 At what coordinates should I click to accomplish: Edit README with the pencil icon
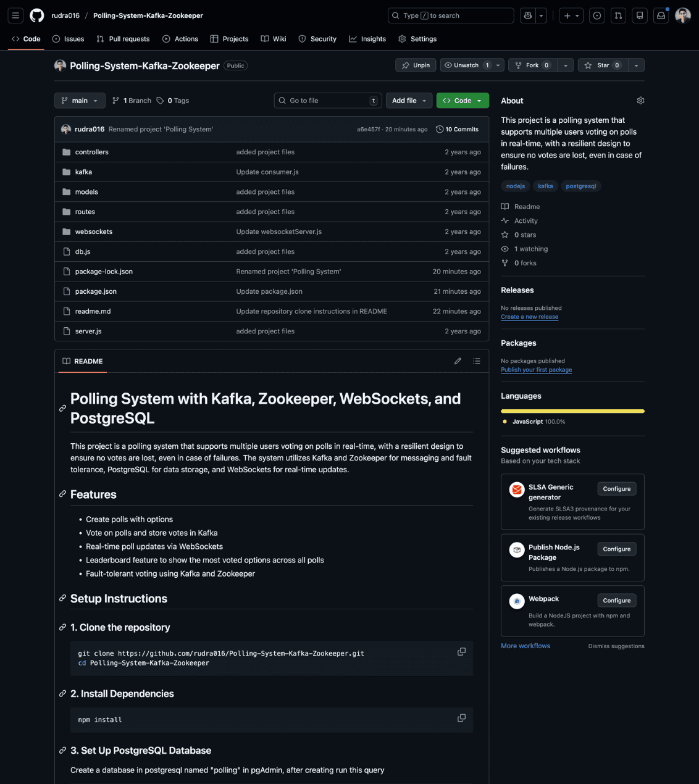(x=458, y=361)
